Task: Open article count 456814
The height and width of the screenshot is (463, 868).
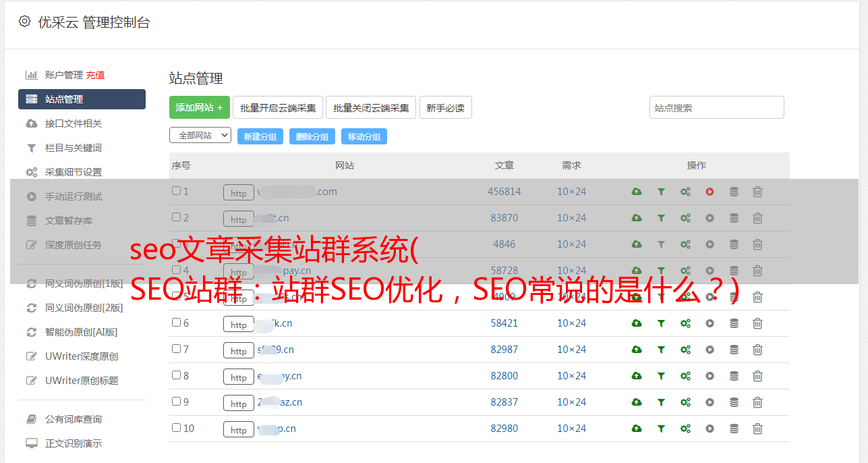Action: click(x=504, y=192)
